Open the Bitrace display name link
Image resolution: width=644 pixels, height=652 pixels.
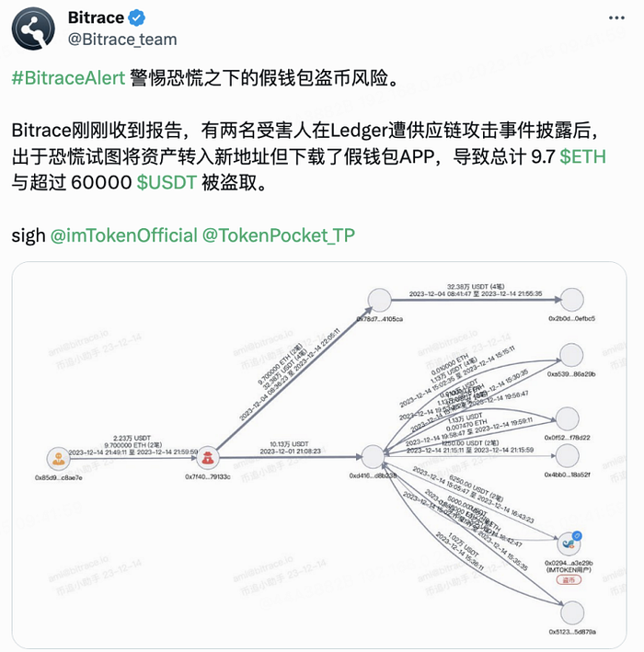click(98, 18)
